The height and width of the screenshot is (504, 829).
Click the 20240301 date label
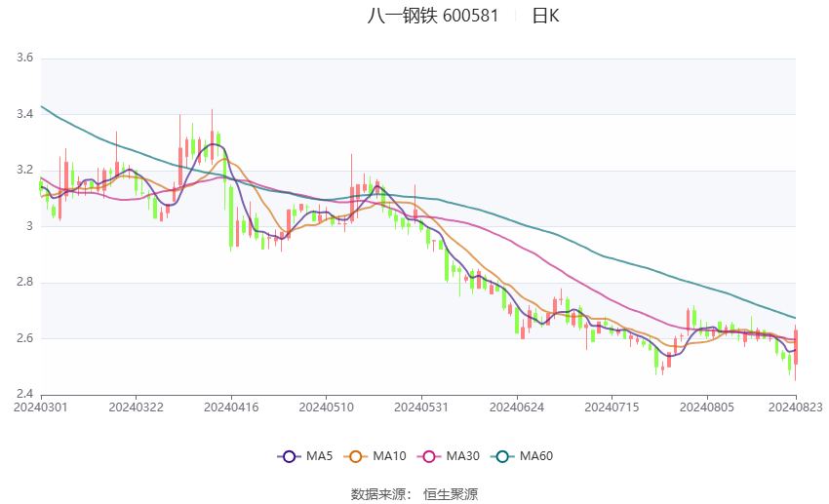tap(41, 407)
